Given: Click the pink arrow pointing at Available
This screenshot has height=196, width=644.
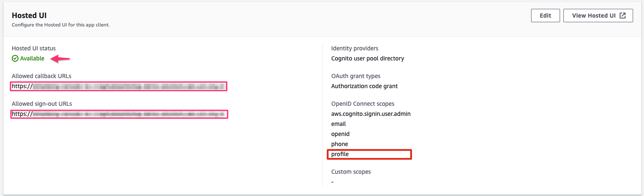Looking at the screenshot, I should 60,59.
